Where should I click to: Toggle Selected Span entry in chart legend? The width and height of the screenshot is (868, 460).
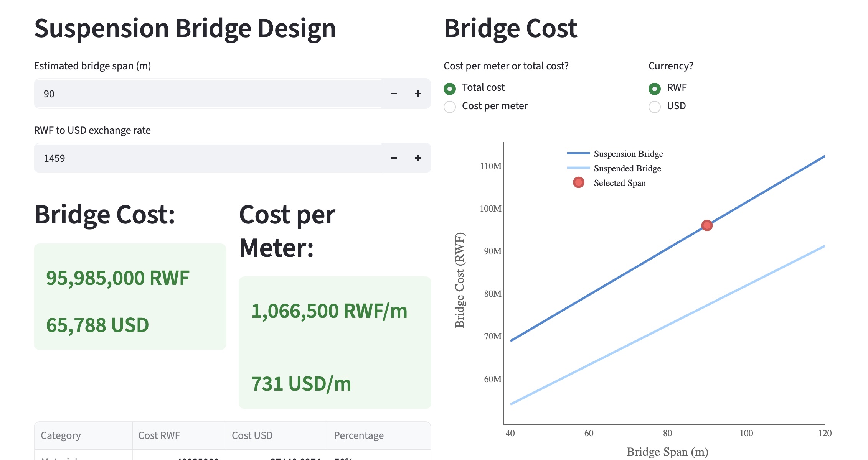(x=609, y=183)
